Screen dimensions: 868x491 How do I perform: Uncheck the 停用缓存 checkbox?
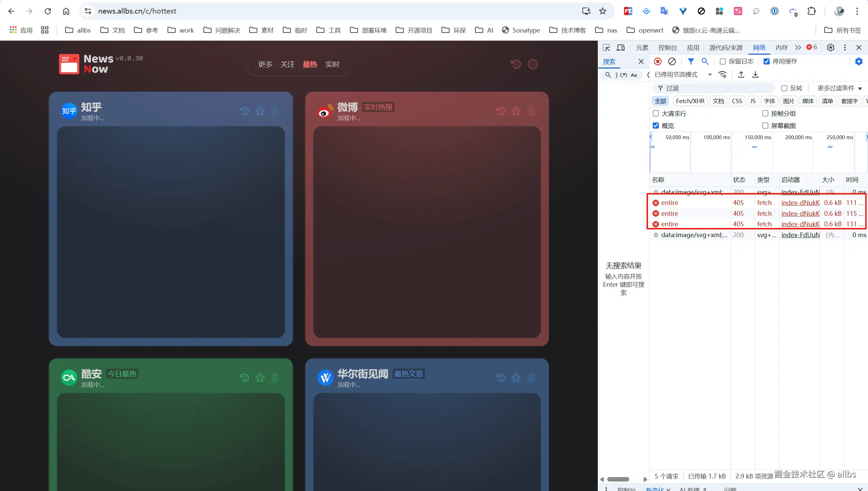click(767, 61)
